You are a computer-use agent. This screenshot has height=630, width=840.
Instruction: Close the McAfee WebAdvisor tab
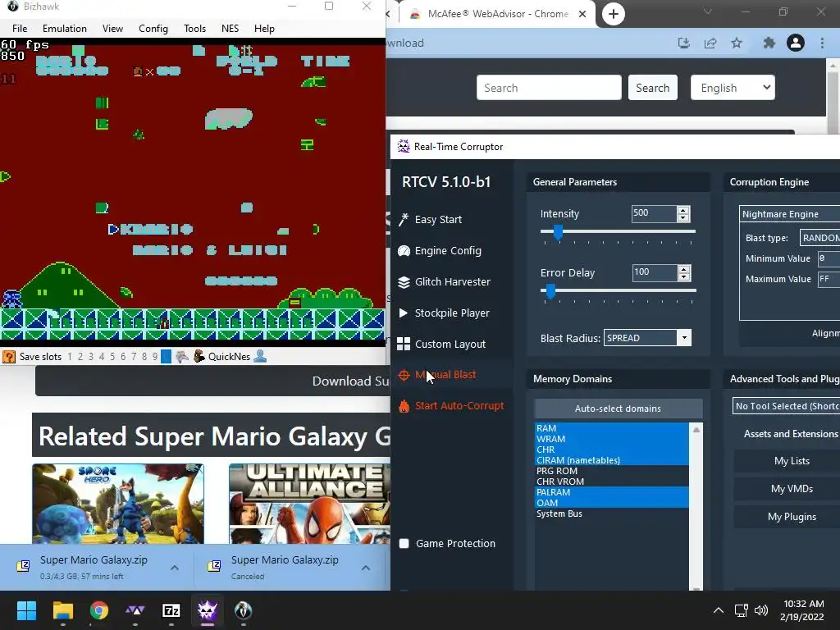[x=582, y=14]
